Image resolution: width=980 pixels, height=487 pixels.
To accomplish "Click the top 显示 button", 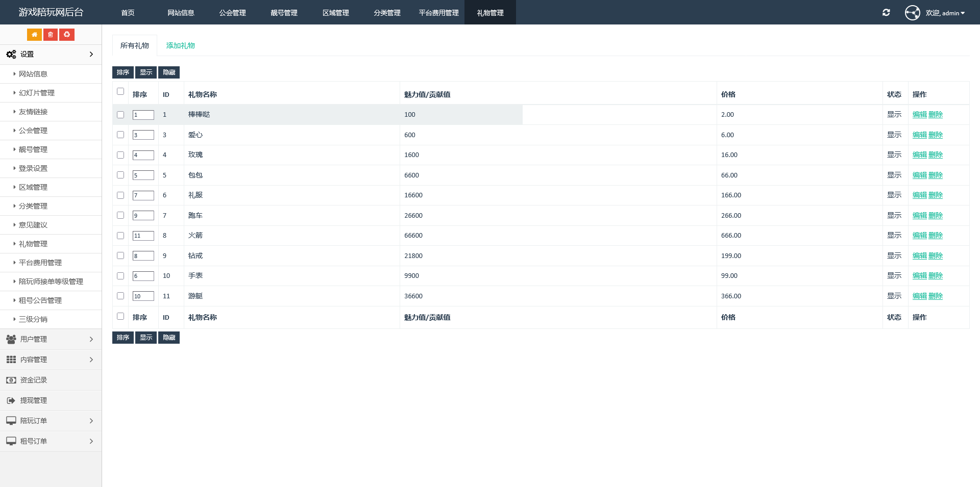I will pos(146,72).
